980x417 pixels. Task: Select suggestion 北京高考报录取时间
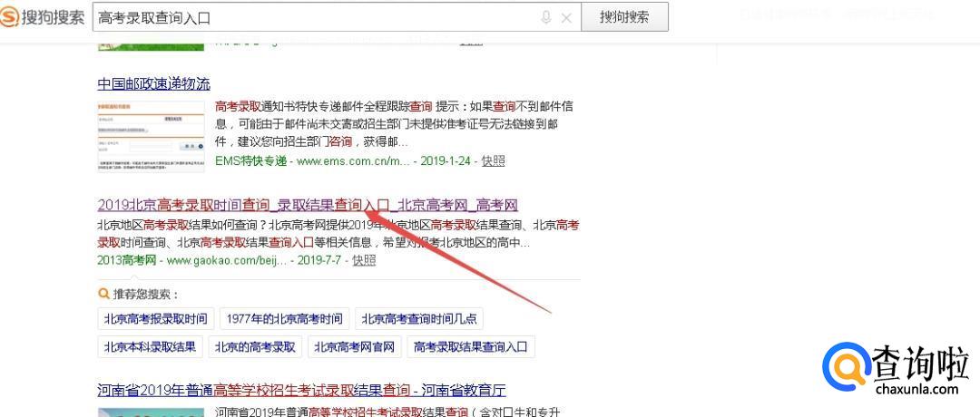156,318
